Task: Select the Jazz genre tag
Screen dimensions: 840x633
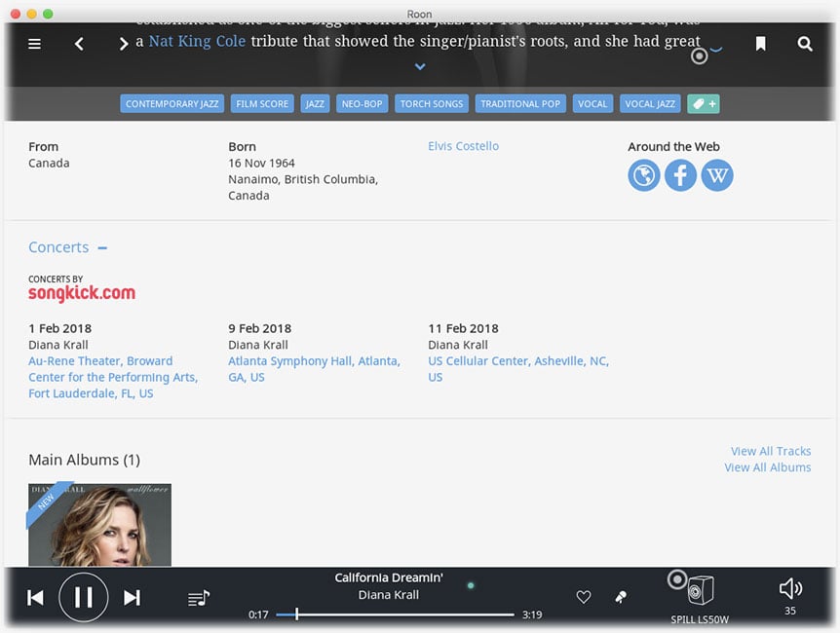Action: click(x=315, y=104)
